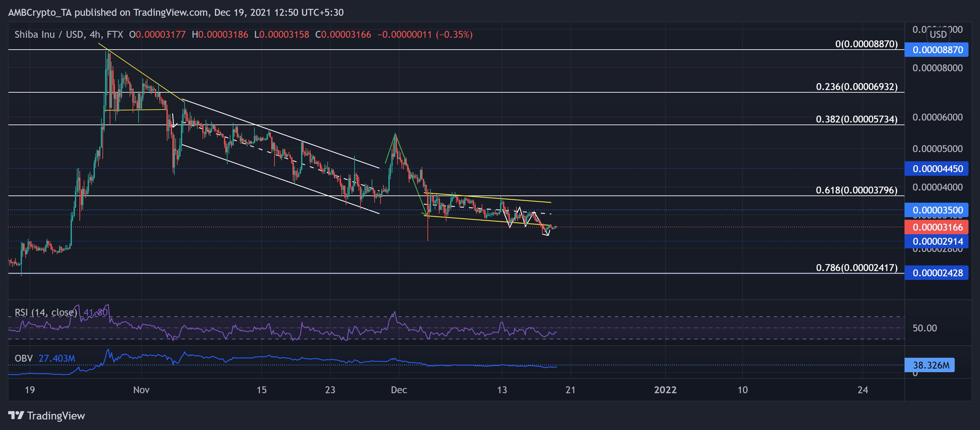Click the red current price label 0.00003166
This screenshot has width=980, height=430.
click(x=937, y=227)
